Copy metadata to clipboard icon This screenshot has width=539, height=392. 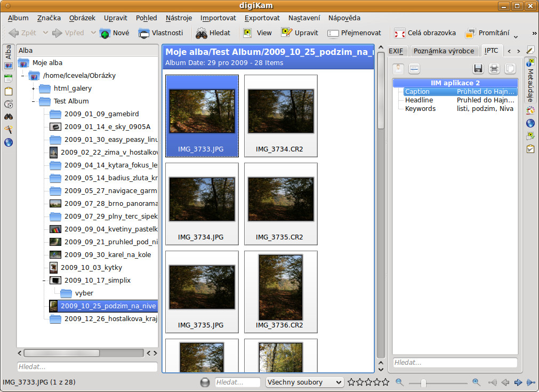click(x=510, y=68)
